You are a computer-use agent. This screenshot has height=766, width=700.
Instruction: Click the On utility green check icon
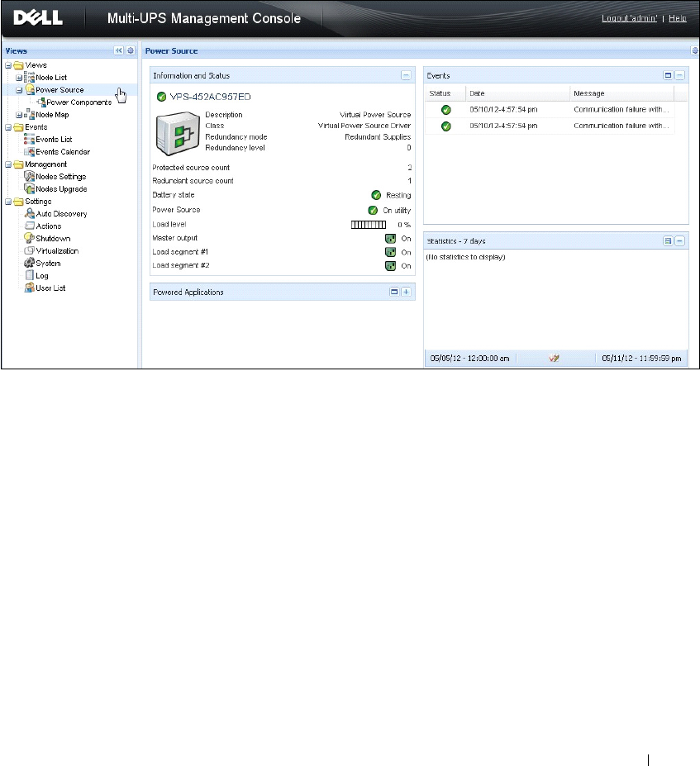click(x=373, y=210)
